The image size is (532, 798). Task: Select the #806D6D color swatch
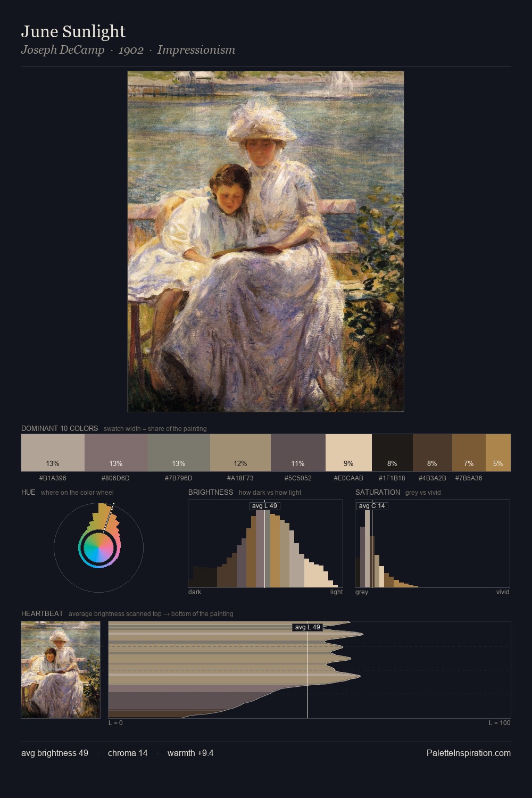coord(116,453)
